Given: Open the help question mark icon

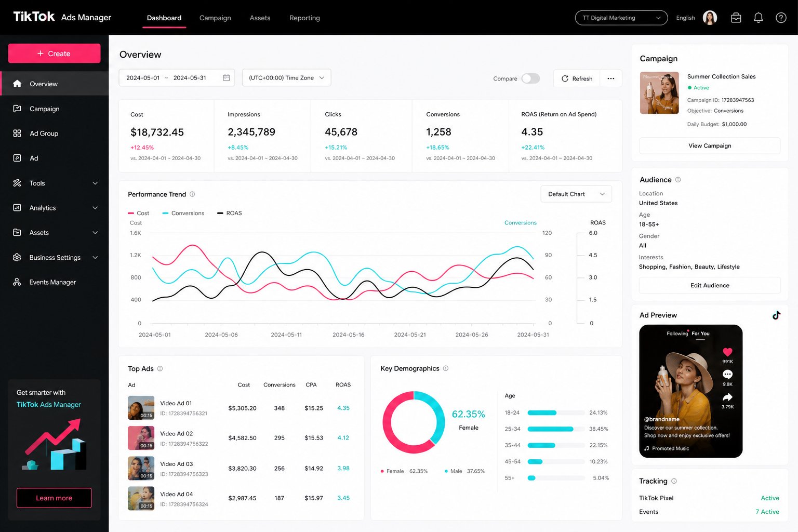Looking at the screenshot, I should (781, 18).
